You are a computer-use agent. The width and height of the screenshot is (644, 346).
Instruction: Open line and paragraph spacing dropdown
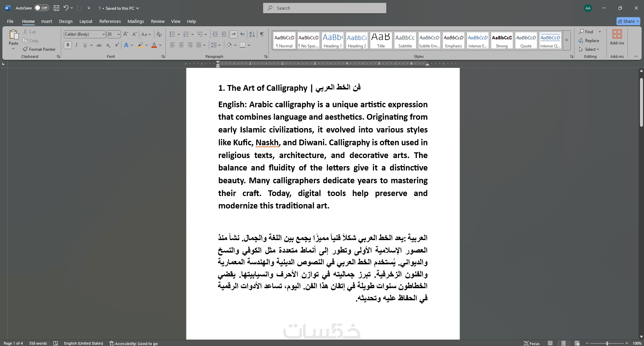[216, 45]
